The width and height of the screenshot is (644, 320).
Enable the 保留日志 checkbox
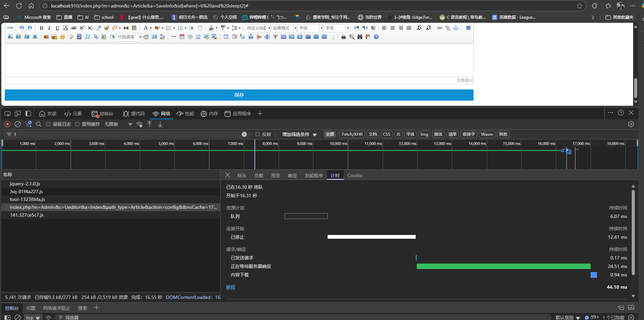(48, 124)
